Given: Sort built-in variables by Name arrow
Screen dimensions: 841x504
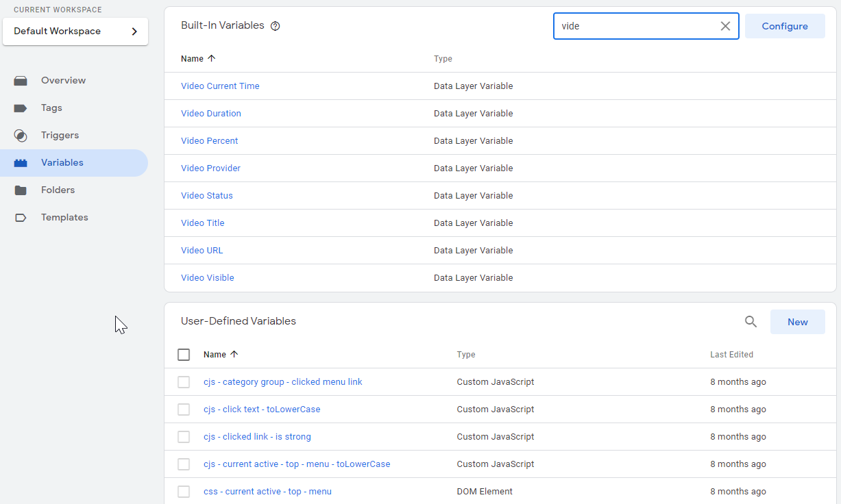Looking at the screenshot, I should click(211, 59).
